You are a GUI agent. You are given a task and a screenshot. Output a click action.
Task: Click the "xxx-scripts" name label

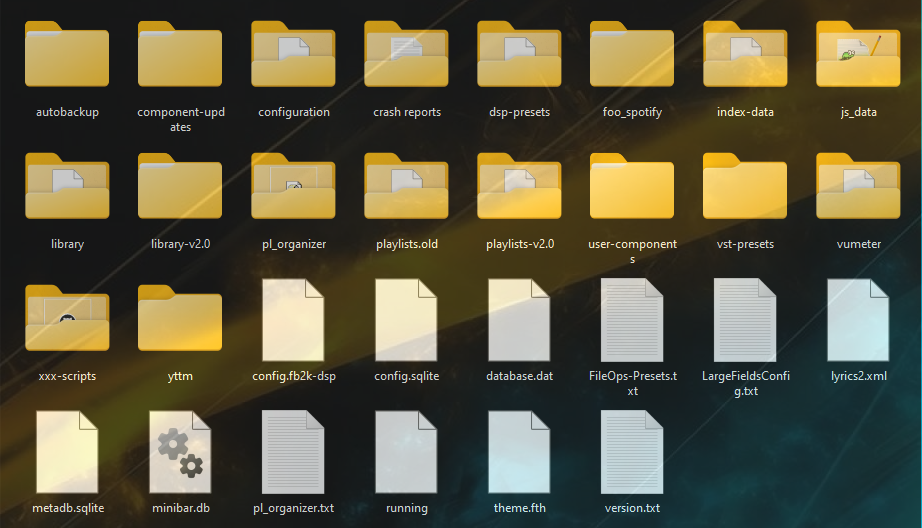(67, 376)
